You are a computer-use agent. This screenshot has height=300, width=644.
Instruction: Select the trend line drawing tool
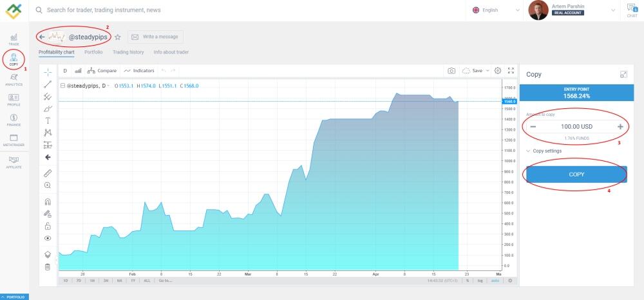tap(48, 84)
